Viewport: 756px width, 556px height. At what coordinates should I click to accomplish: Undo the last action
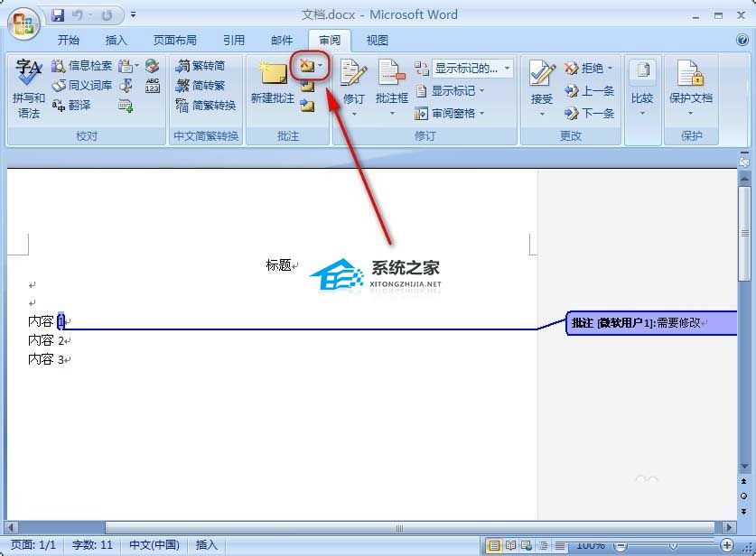pos(77,15)
